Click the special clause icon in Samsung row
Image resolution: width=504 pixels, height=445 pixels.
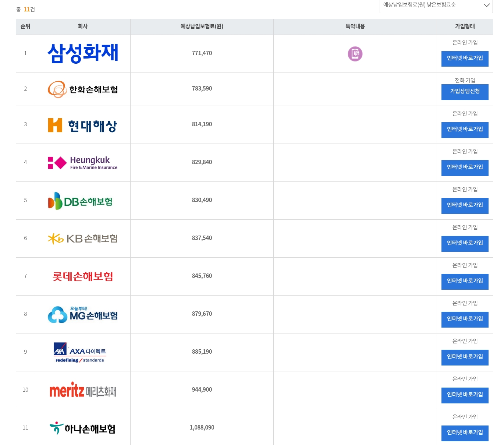tap(355, 54)
